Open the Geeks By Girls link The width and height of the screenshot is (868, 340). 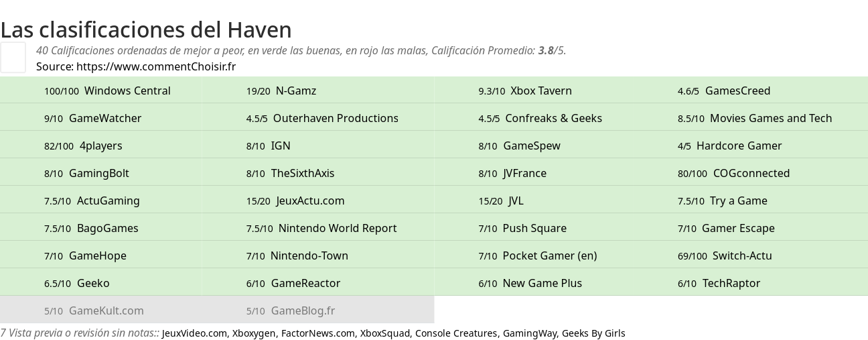[593, 333]
